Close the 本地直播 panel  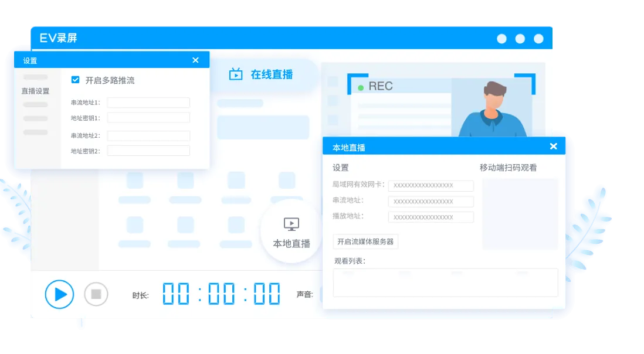point(553,146)
